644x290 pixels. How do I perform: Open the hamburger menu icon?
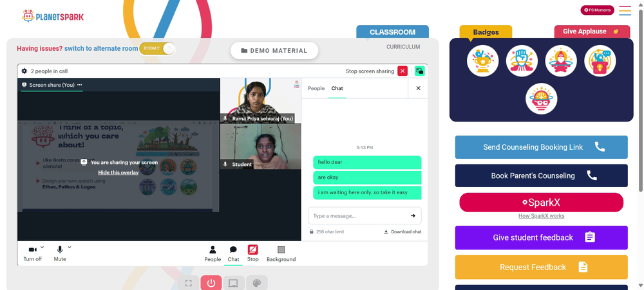click(x=625, y=10)
